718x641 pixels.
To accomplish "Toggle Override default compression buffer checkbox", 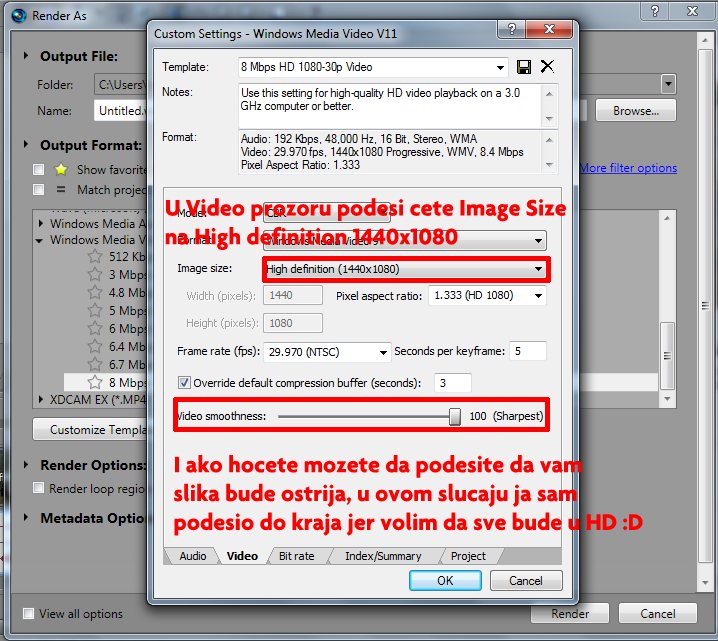I will 184,383.
